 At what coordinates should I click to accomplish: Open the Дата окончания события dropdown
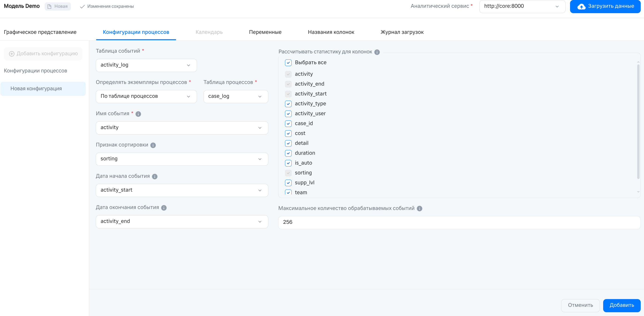[182, 222]
